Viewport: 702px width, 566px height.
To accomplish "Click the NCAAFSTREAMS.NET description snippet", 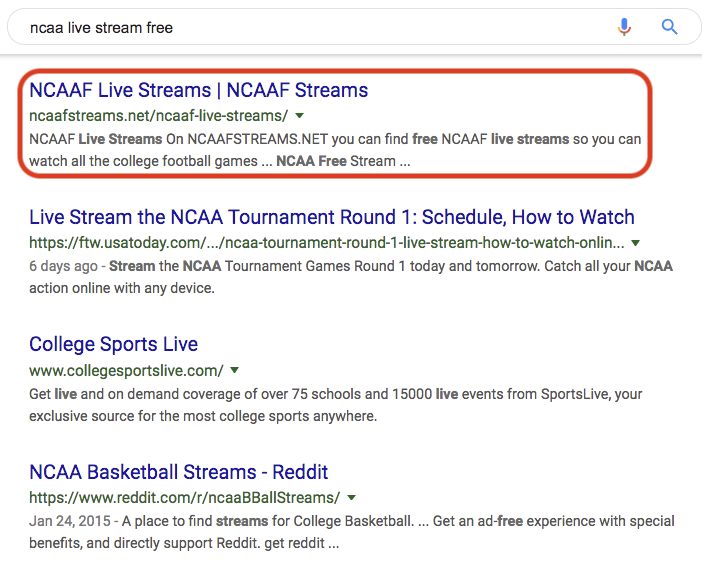I will tap(335, 139).
